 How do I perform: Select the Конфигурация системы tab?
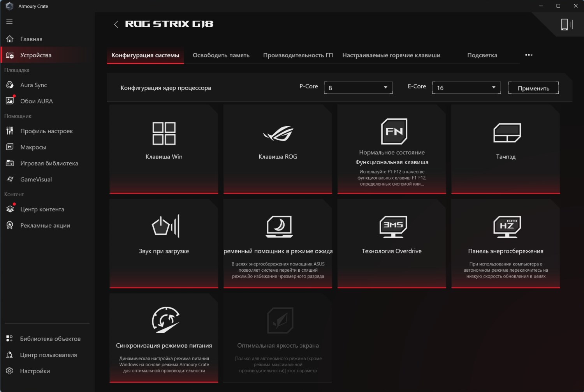pyautogui.click(x=145, y=55)
